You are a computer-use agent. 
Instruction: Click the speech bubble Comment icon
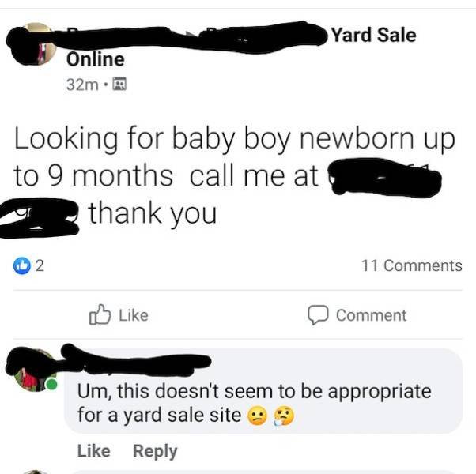318,314
